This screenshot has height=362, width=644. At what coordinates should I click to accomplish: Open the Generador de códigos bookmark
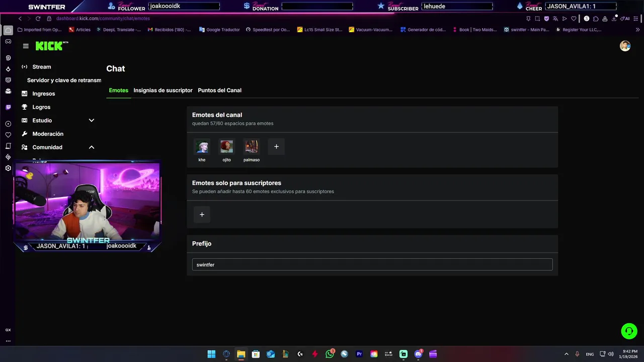423,30
